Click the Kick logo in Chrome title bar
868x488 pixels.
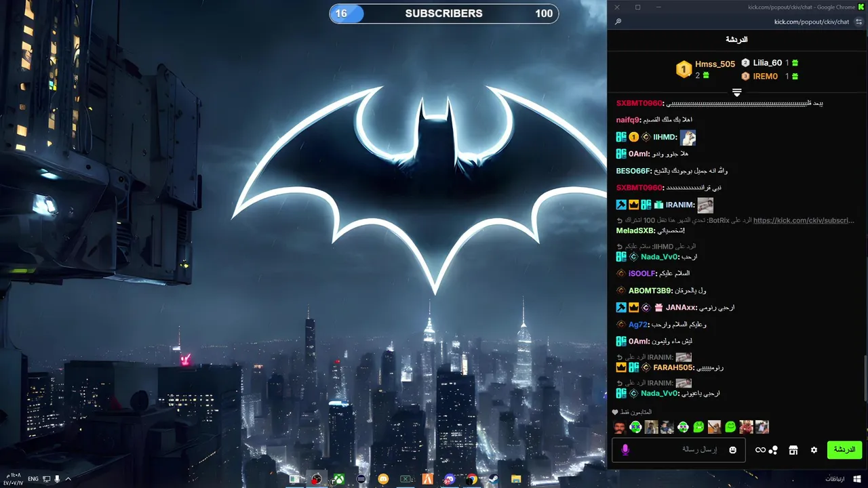pyautogui.click(x=861, y=7)
